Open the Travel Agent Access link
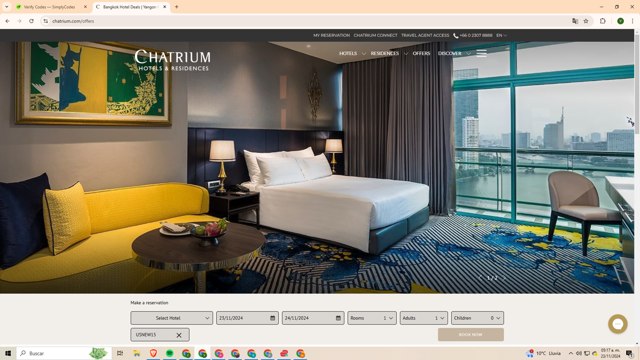This screenshot has height=360, width=640. point(425,36)
